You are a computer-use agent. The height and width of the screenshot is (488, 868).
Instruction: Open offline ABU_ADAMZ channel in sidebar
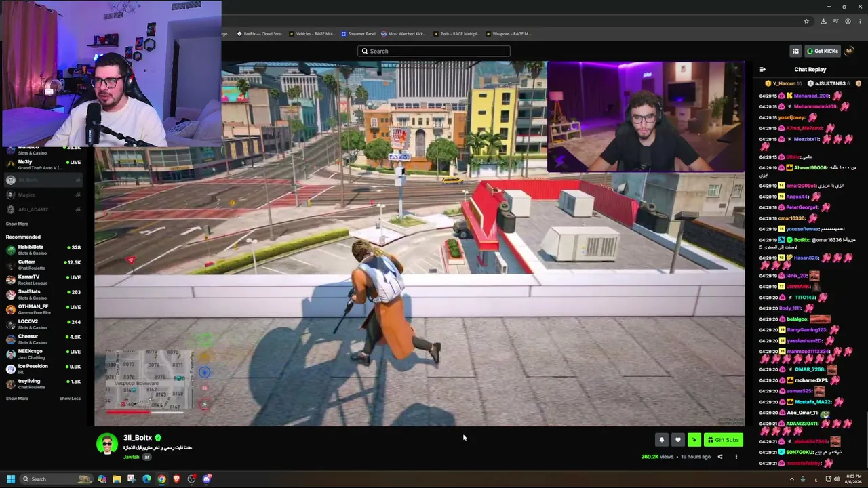click(x=43, y=209)
